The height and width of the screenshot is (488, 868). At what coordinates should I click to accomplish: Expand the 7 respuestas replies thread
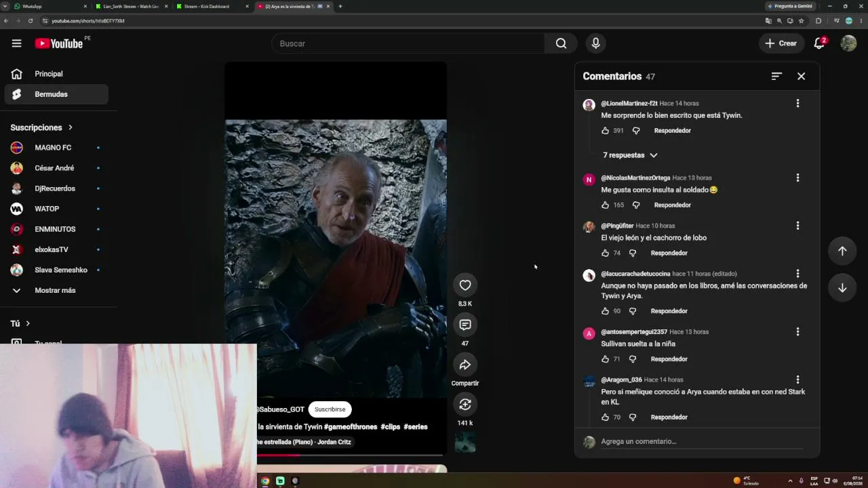pyautogui.click(x=630, y=155)
